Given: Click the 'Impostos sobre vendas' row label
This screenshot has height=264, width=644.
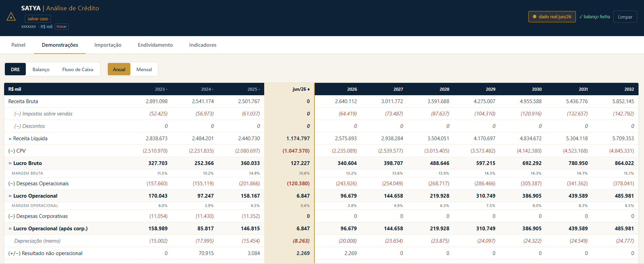Looking at the screenshot, I should (43, 114).
